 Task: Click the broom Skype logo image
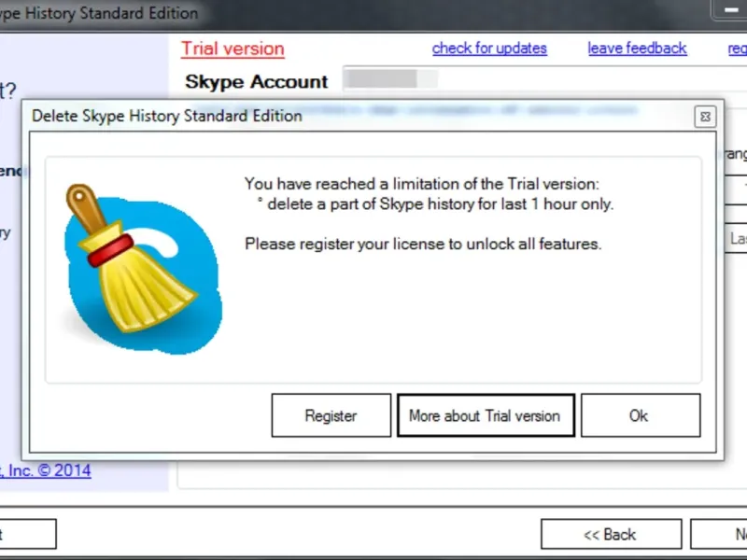click(x=143, y=269)
